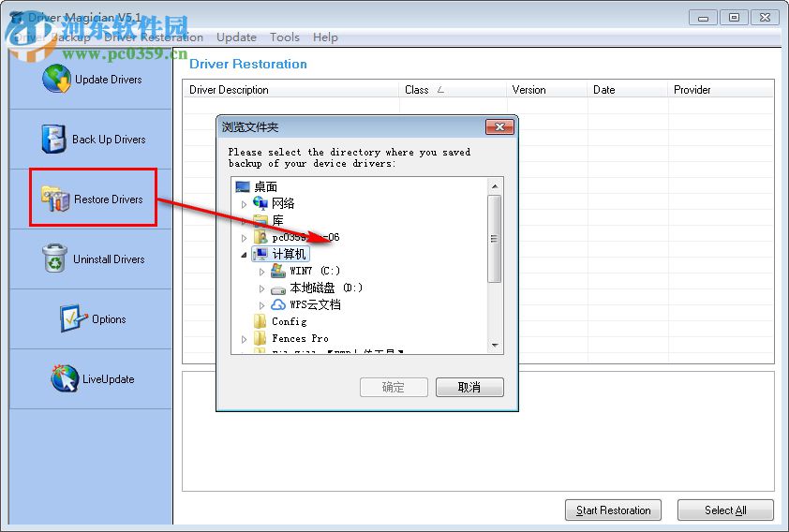
Task: Select 库 libraries tree item
Action: (277, 220)
